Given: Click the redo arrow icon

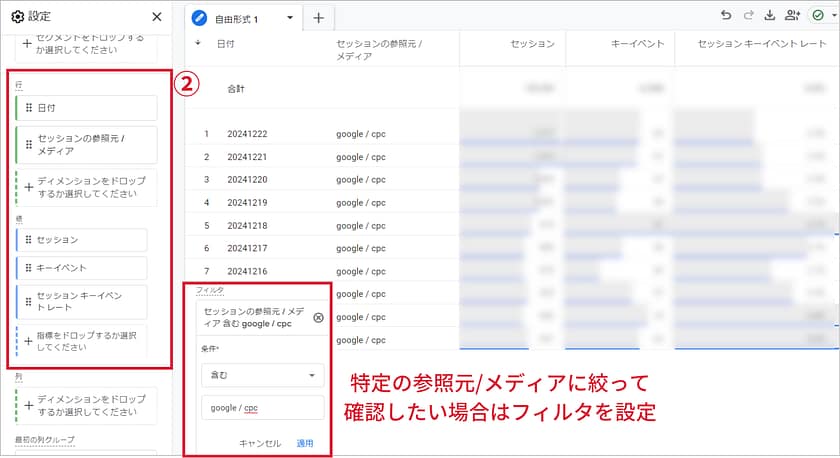Looking at the screenshot, I should [x=748, y=16].
